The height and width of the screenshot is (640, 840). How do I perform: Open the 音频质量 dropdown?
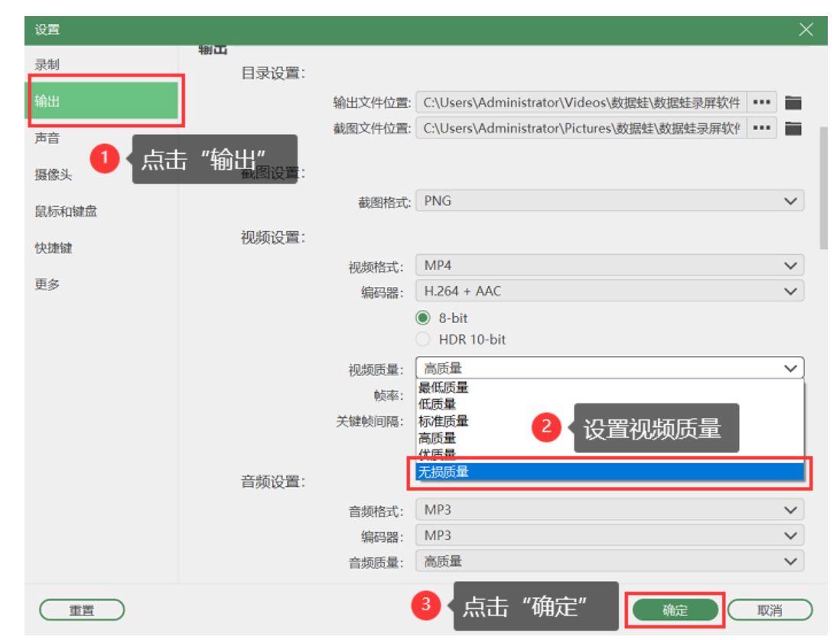pos(610,560)
